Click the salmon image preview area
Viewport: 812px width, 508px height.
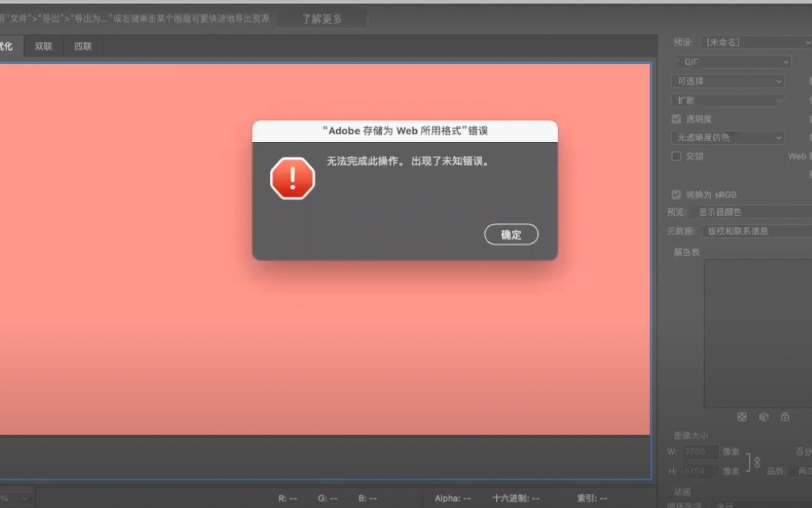point(325,249)
